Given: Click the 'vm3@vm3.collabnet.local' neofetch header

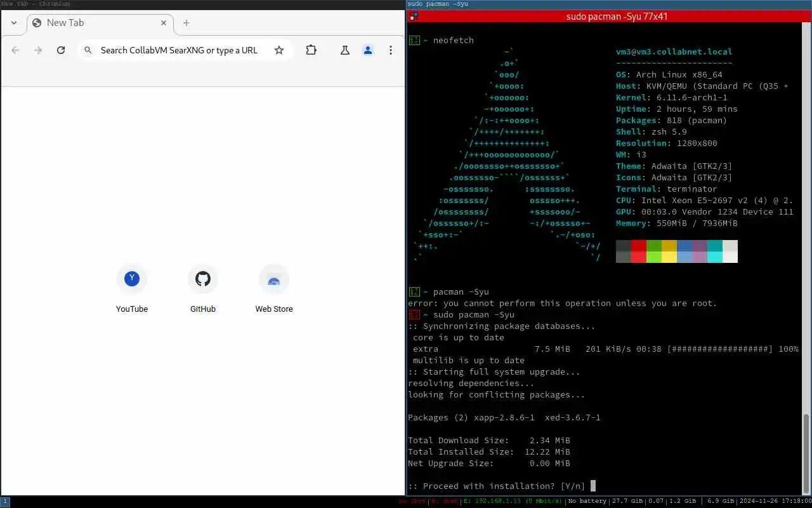Looking at the screenshot, I should click(674, 52).
